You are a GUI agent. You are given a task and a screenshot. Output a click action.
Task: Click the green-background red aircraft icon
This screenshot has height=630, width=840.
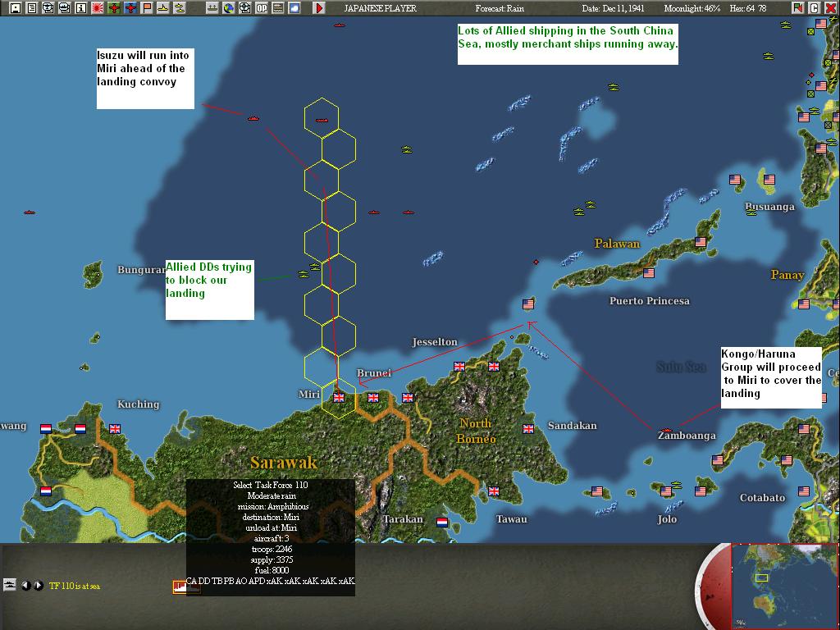tap(113, 7)
